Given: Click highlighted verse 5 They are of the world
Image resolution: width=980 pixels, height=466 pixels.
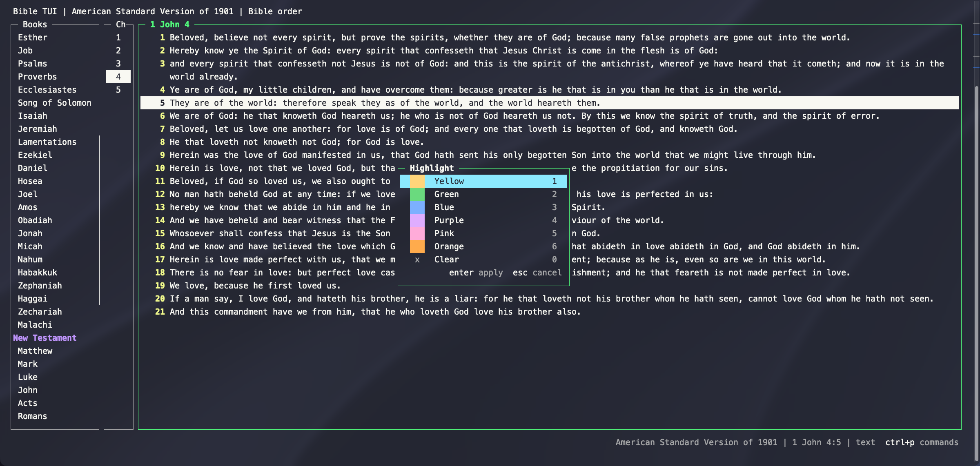Looking at the screenshot, I should pos(550,103).
